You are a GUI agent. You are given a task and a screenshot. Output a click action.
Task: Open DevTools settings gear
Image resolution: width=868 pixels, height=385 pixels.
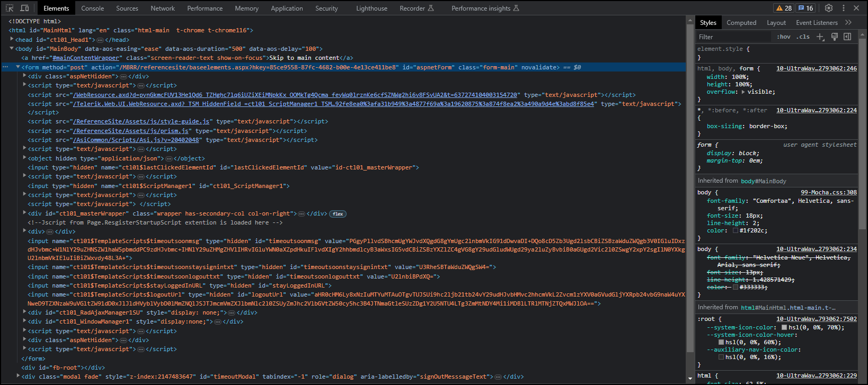pos(829,8)
